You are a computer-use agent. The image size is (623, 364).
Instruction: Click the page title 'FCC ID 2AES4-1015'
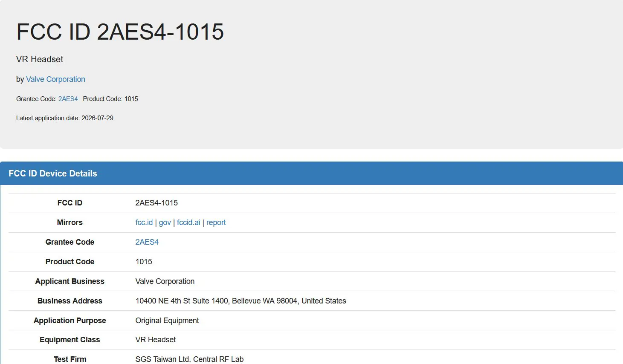(x=120, y=32)
